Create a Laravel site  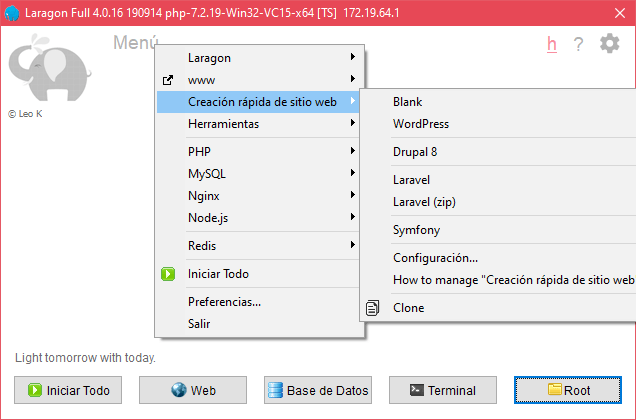(x=499, y=180)
